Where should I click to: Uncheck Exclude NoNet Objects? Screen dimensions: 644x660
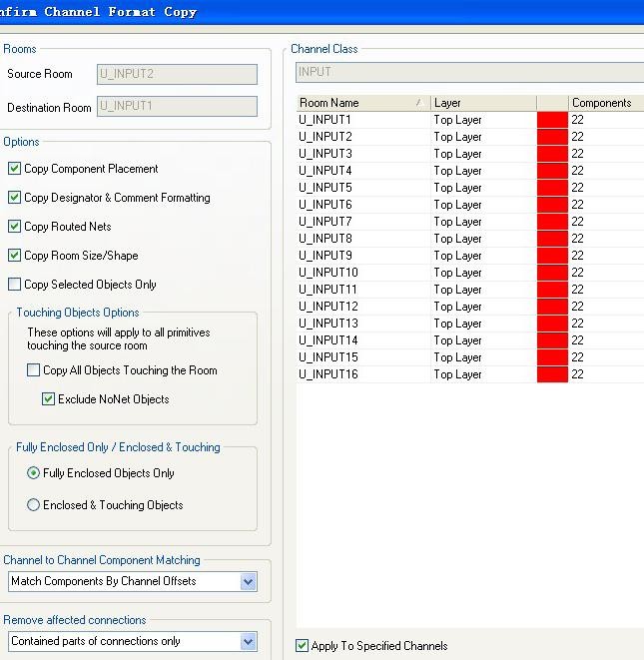[x=49, y=399]
